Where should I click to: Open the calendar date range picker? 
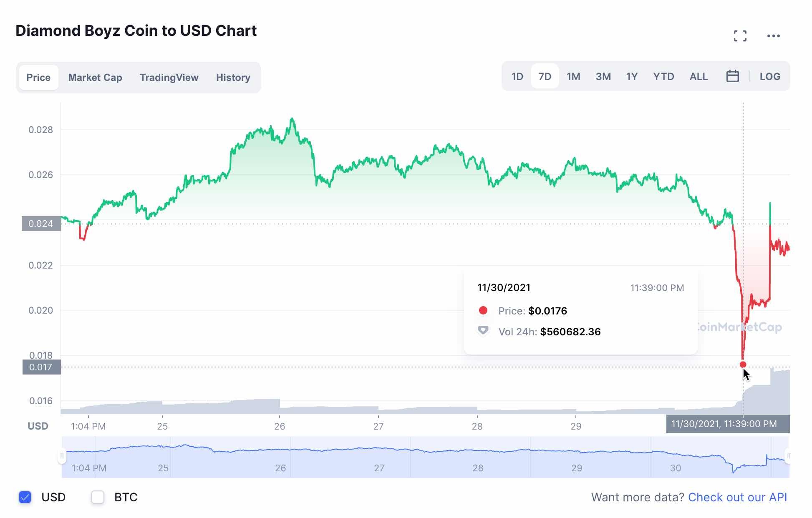[732, 76]
